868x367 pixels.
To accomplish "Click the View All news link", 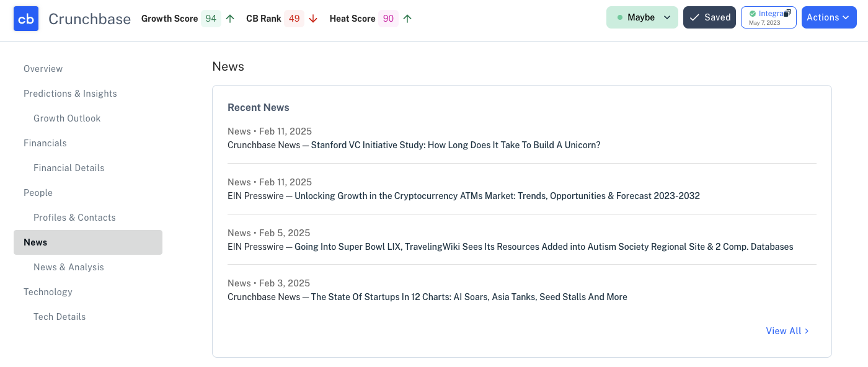I will (787, 331).
